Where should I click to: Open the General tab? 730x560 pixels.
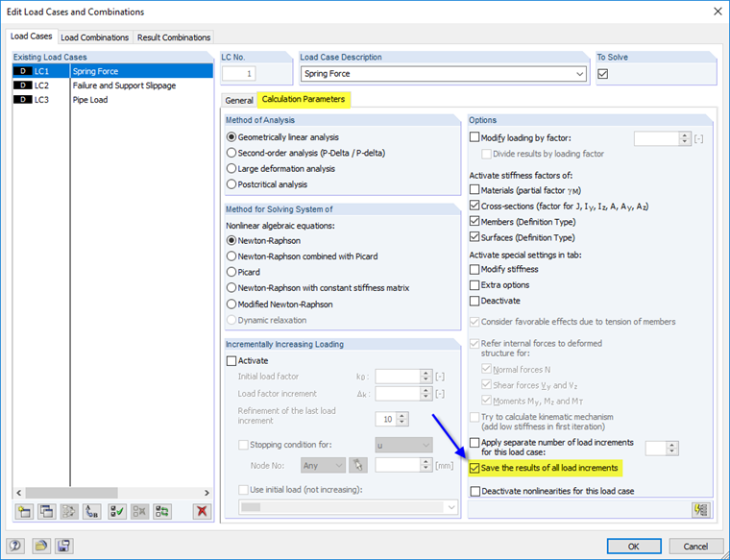click(239, 100)
